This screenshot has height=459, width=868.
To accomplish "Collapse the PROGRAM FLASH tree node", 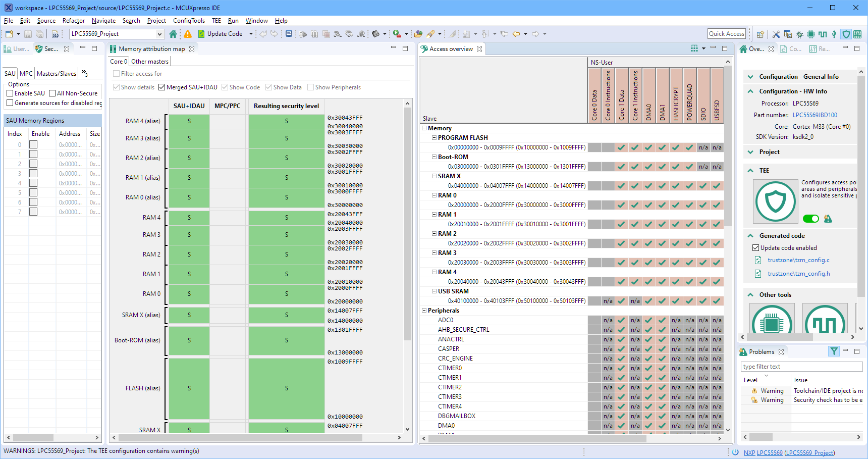I will (434, 138).
